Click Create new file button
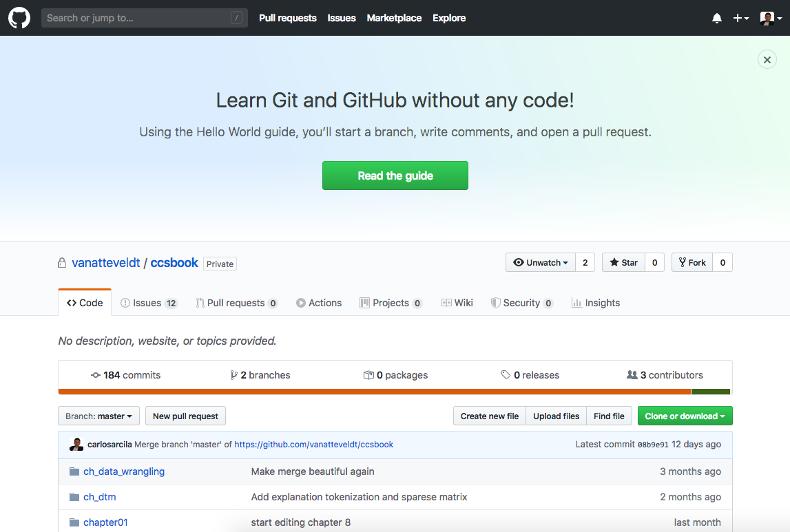The image size is (790, 532). [489, 416]
